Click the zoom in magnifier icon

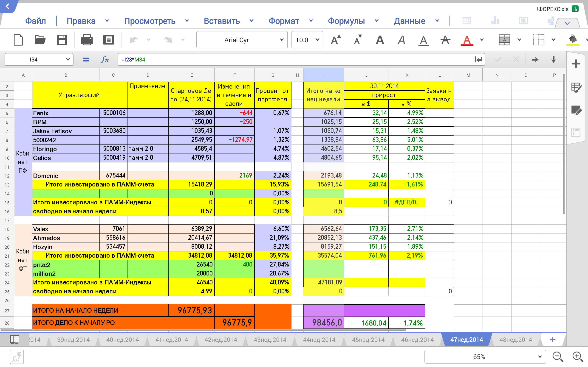(578, 356)
